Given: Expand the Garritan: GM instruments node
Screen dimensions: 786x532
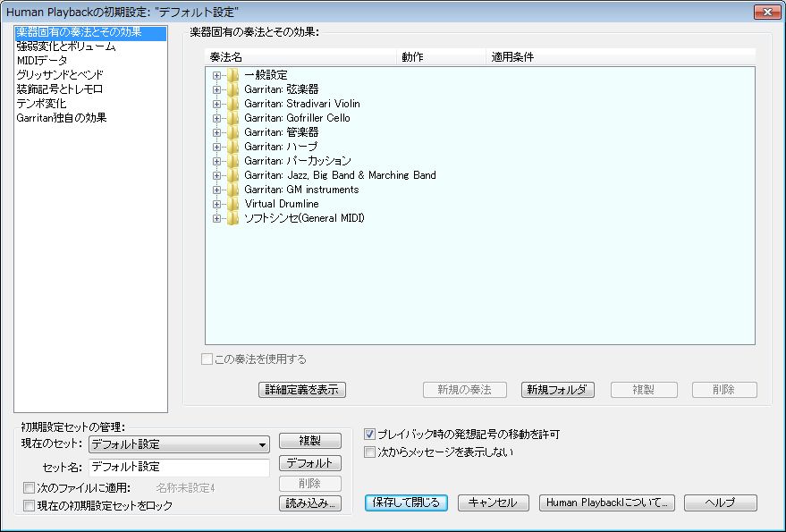Looking at the screenshot, I should point(216,190).
